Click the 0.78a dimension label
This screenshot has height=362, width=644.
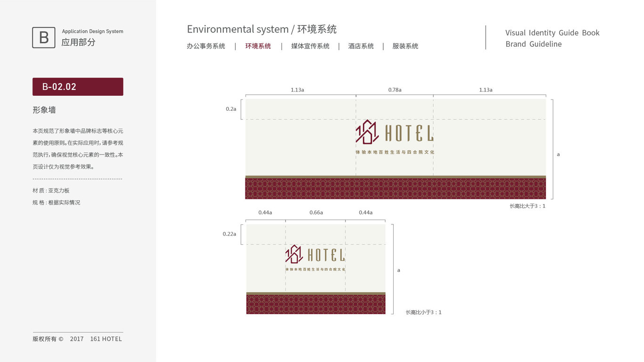coord(395,90)
